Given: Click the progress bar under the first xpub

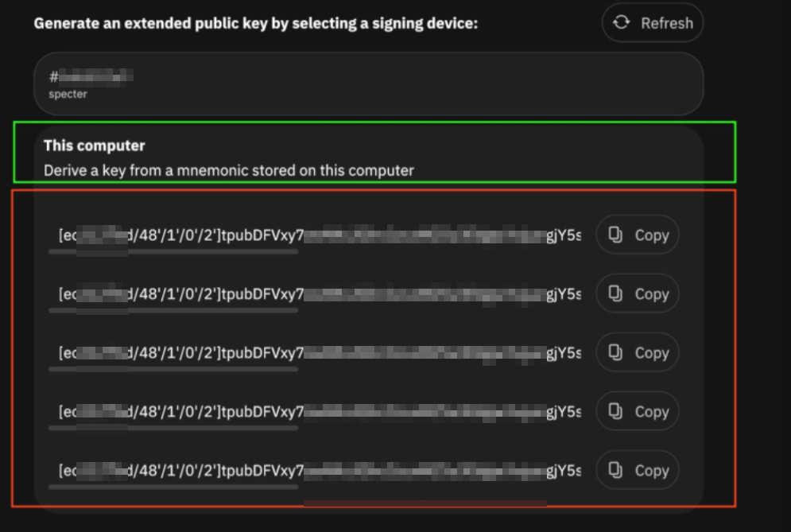Looking at the screenshot, I should [x=172, y=251].
